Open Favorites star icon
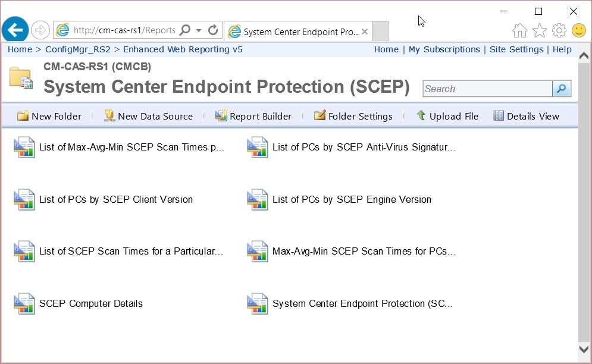This screenshot has width=592, height=364. (539, 30)
